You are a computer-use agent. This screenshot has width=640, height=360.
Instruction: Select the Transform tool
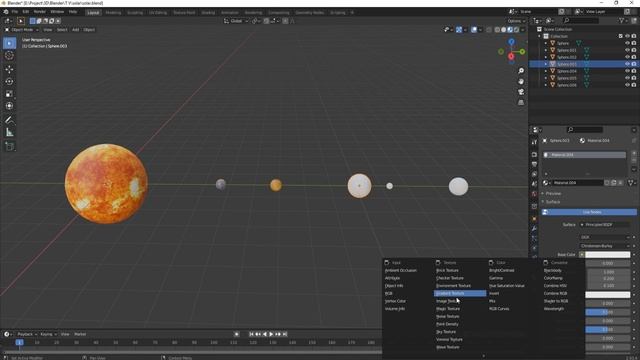click(x=9, y=106)
